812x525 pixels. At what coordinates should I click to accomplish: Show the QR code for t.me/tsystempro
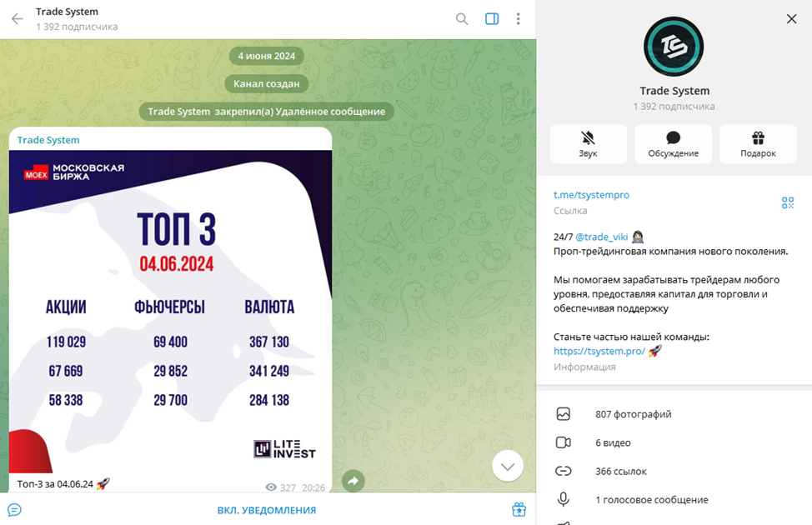[x=787, y=202]
